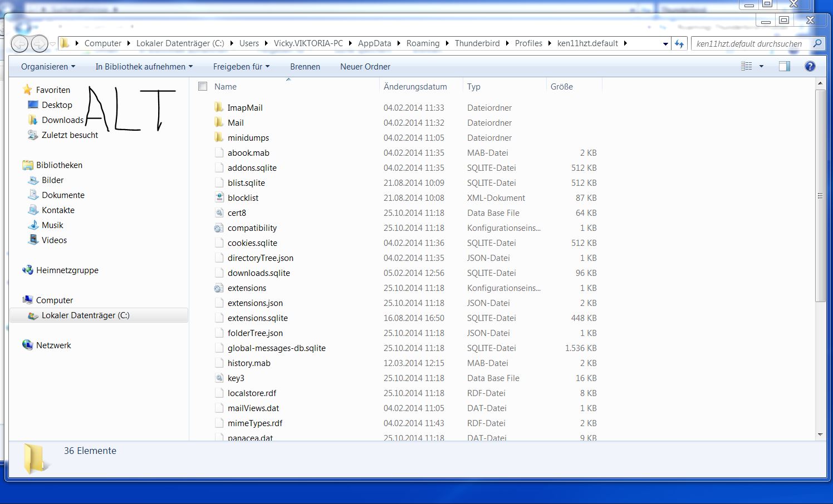Open the Freigeben für dropdown

click(x=241, y=66)
